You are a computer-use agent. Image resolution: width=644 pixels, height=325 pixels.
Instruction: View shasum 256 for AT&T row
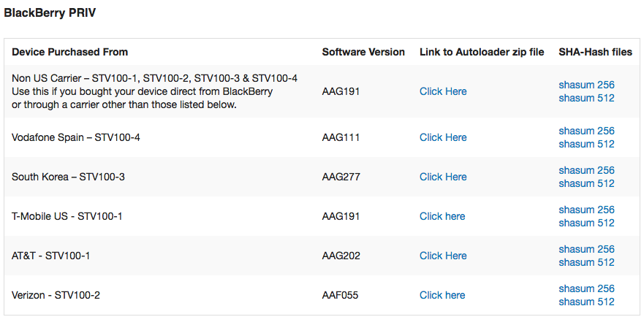(x=586, y=249)
